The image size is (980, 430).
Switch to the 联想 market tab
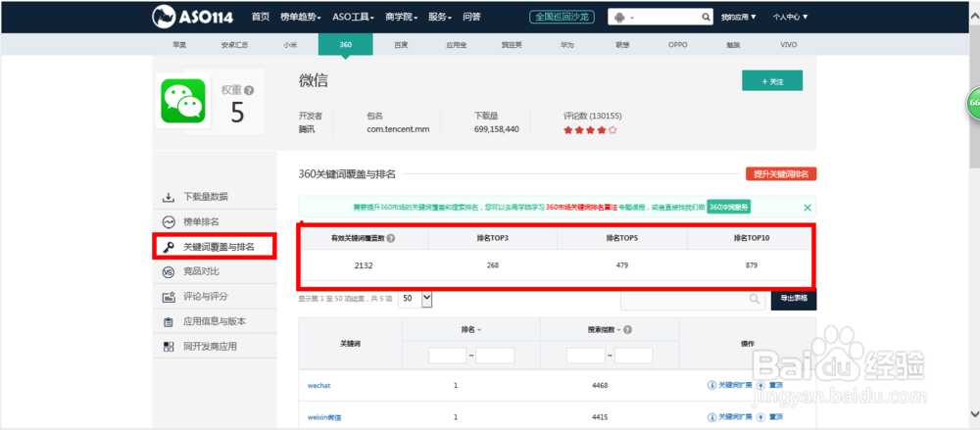click(x=622, y=45)
